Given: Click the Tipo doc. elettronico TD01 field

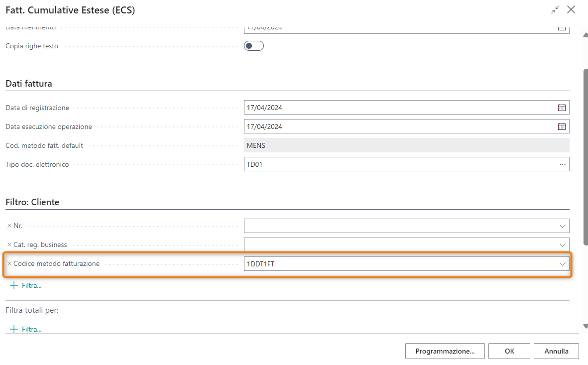Looking at the screenshot, I should coord(398,164).
